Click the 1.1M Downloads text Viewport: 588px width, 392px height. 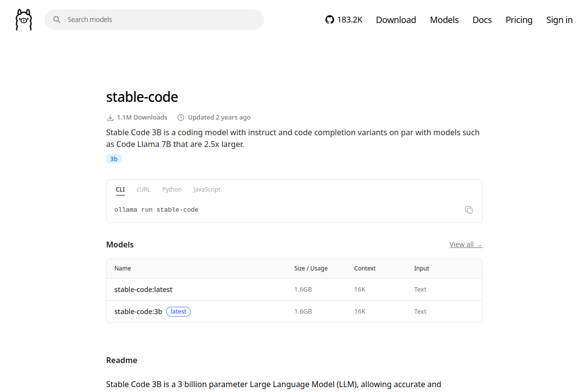coord(142,118)
